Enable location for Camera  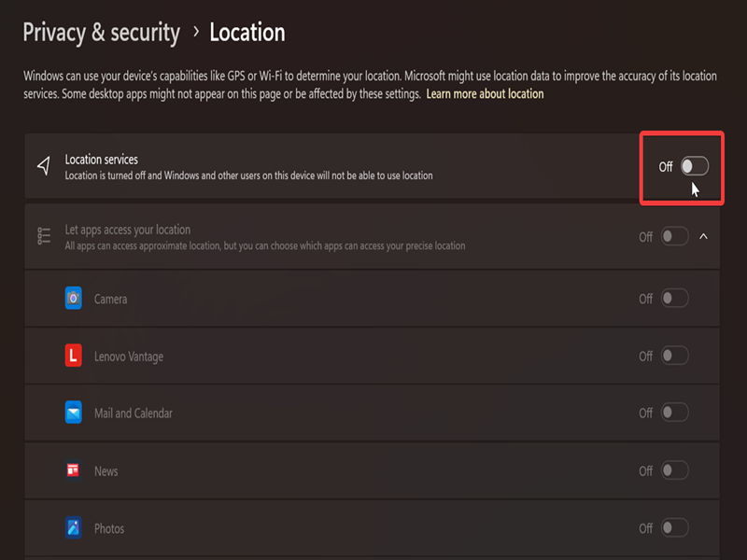click(674, 299)
